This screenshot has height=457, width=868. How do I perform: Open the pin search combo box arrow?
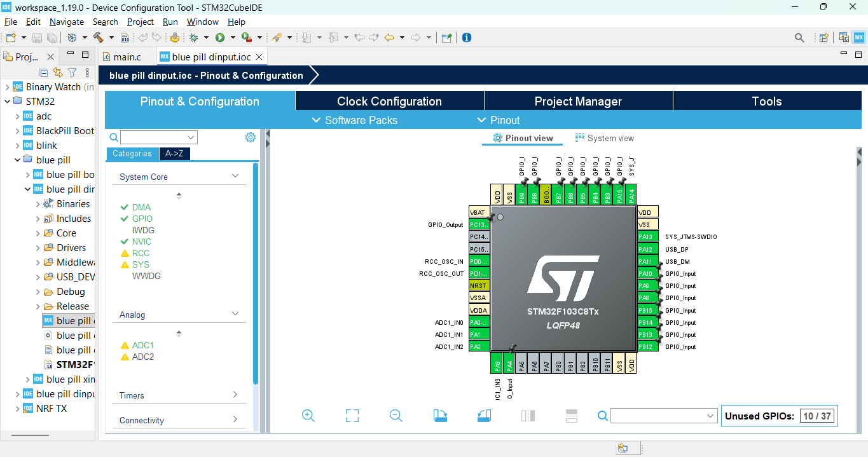click(711, 416)
